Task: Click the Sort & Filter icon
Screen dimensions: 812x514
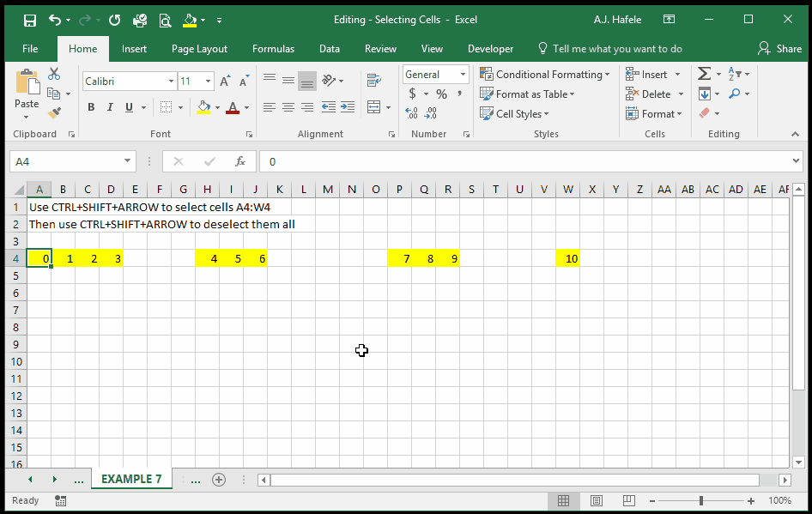Action: coord(735,74)
